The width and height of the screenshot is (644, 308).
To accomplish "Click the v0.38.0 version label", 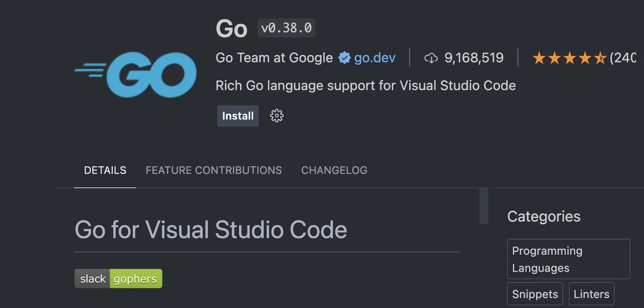I will click(287, 27).
